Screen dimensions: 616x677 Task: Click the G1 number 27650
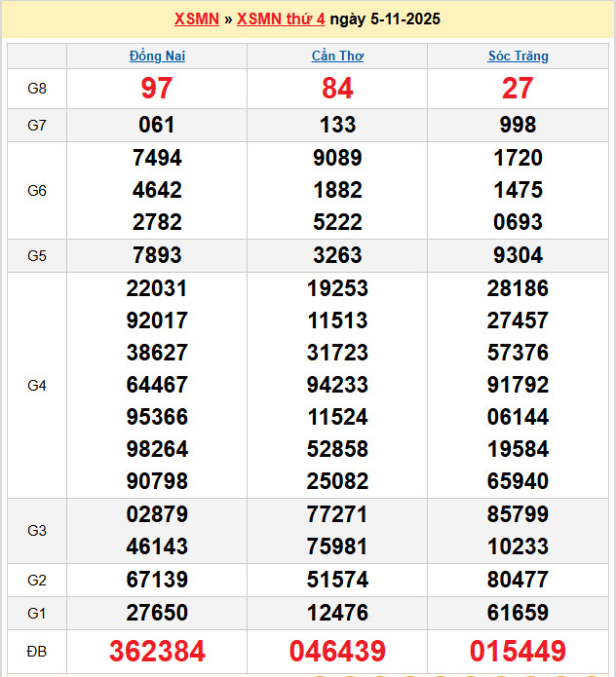(x=157, y=613)
